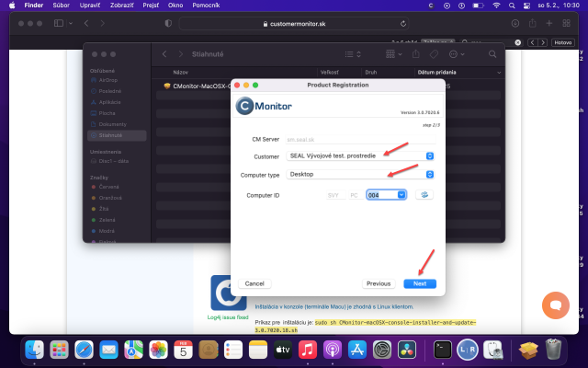Click the link about installation in Mac terminal
588x368 pixels.
(334, 306)
